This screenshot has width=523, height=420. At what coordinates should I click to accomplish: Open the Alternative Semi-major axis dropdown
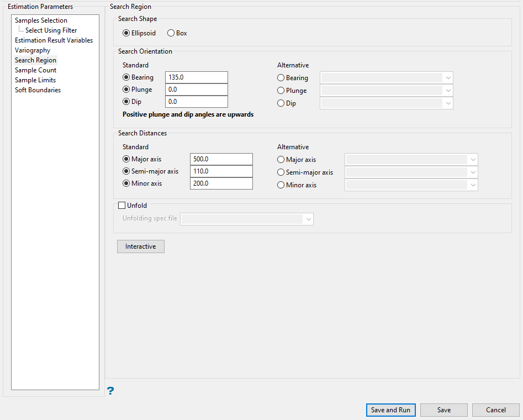point(411,172)
